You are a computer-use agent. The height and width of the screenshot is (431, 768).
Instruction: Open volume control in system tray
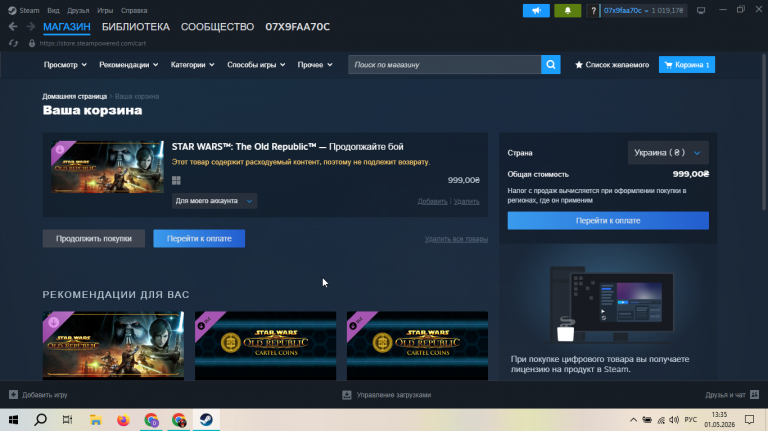click(x=674, y=420)
